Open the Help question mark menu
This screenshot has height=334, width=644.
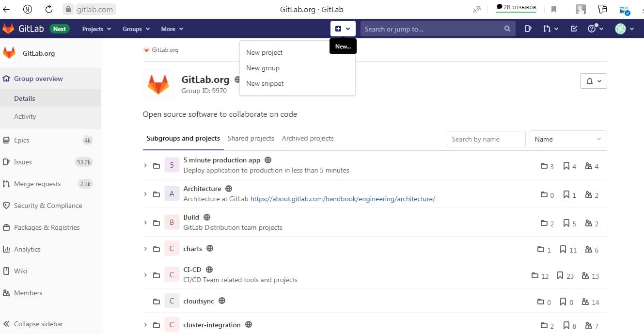point(595,29)
